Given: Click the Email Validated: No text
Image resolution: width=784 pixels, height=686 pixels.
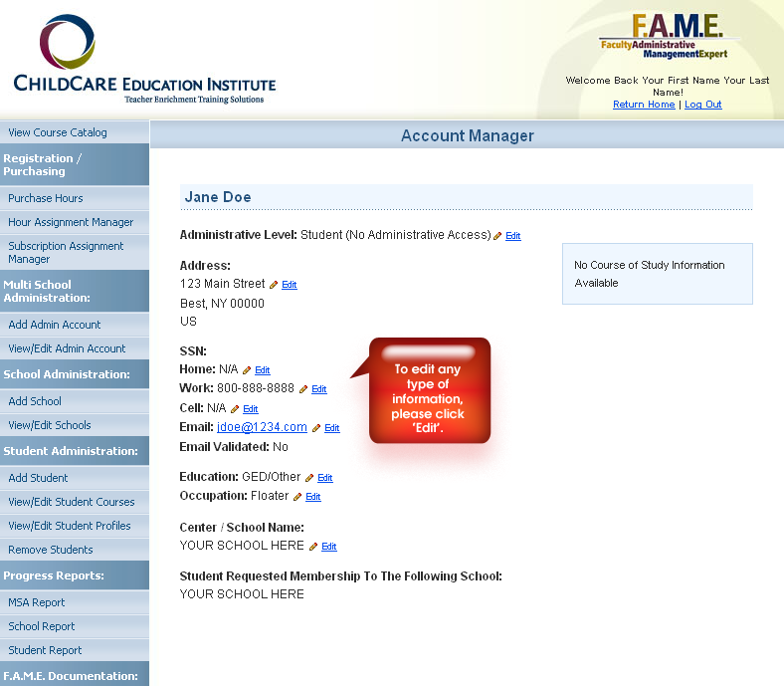Looking at the screenshot, I should click(234, 447).
